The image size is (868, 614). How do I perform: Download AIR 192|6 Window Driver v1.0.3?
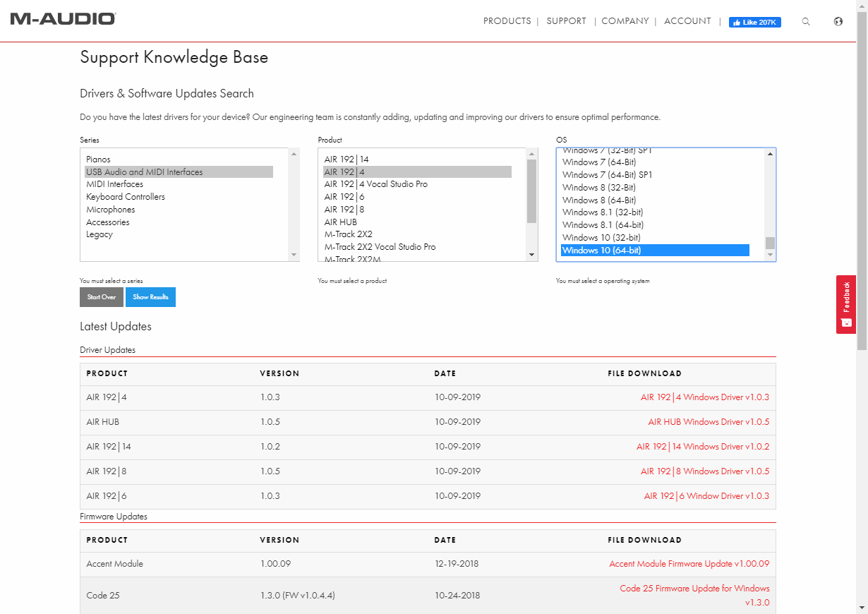pos(706,495)
